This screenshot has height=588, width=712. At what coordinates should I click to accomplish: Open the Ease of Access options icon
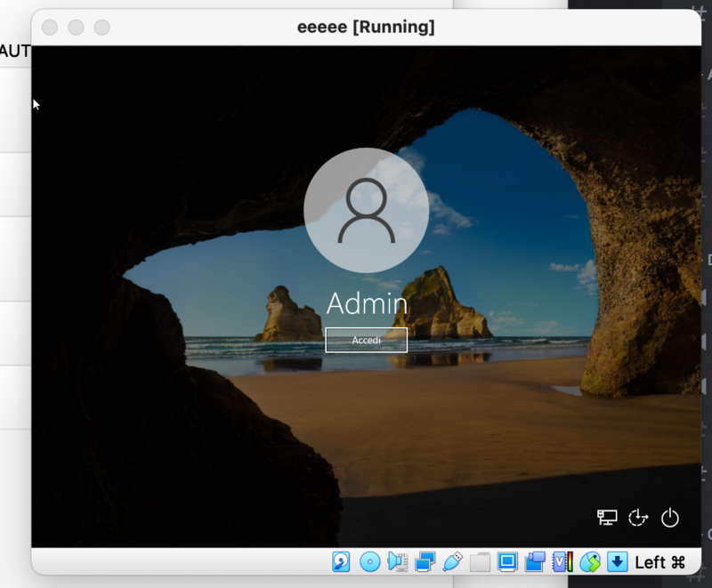point(638,518)
